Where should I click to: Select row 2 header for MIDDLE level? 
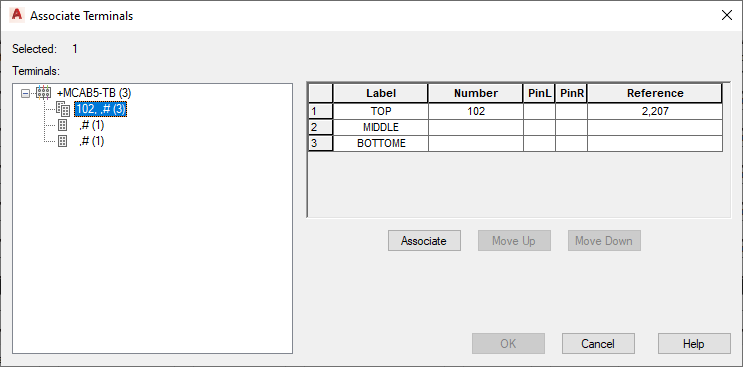321,127
